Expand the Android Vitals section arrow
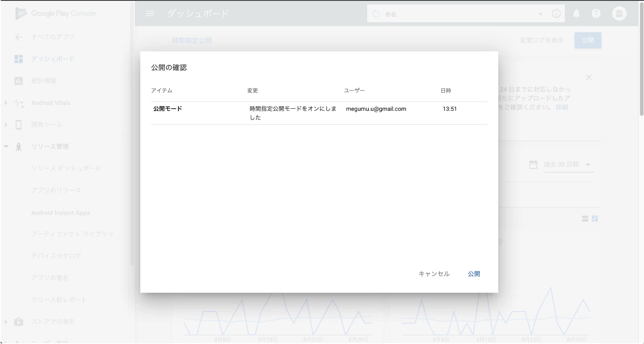Image resolution: width=644 pixels, height=344 pixels. point(6,103)
